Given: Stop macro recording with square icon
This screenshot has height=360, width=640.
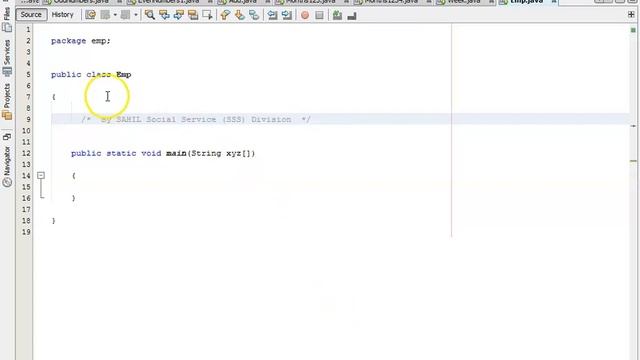Looking at the screenshot, I should click(320, 16).
